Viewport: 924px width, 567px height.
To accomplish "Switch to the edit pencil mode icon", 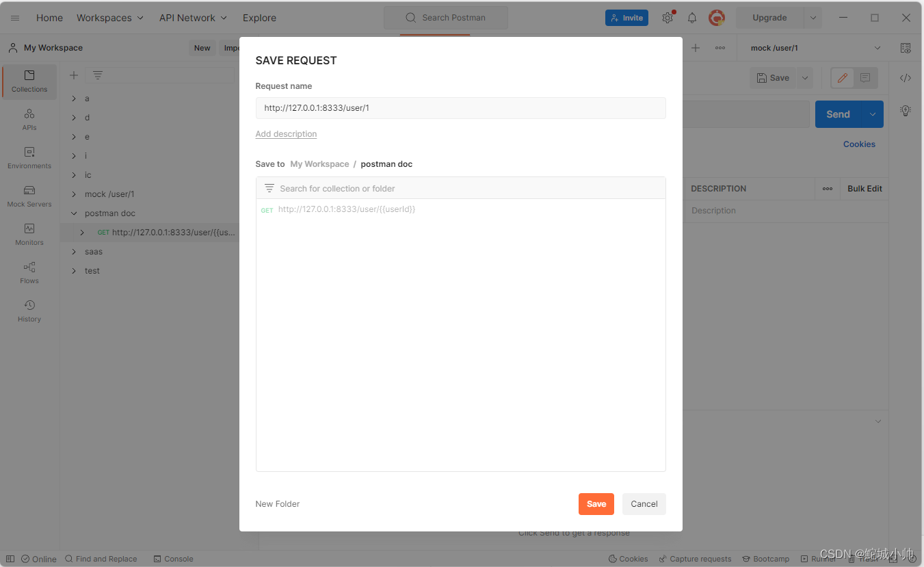I will (843, 78).
